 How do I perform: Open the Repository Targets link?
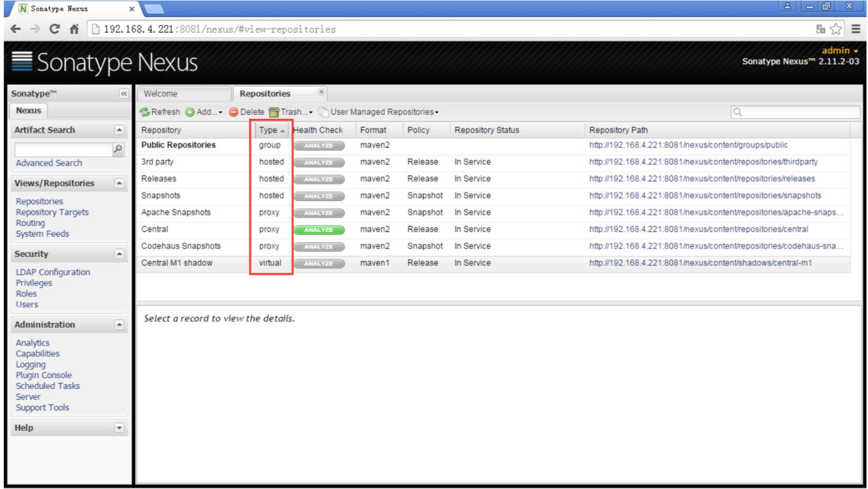[x=52, y=212]
